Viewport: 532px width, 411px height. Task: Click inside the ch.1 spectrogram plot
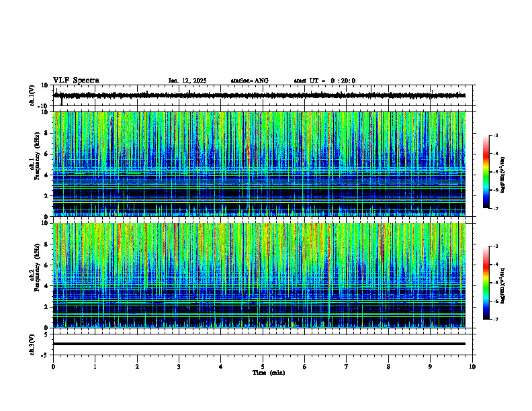pyautogui.click(x=259, y=164)
